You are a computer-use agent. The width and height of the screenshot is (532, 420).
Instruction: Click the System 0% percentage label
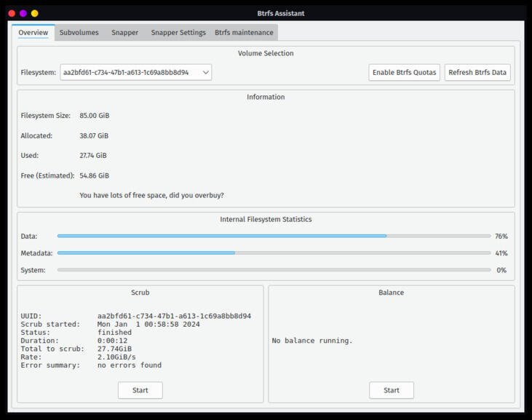point(501,270)
